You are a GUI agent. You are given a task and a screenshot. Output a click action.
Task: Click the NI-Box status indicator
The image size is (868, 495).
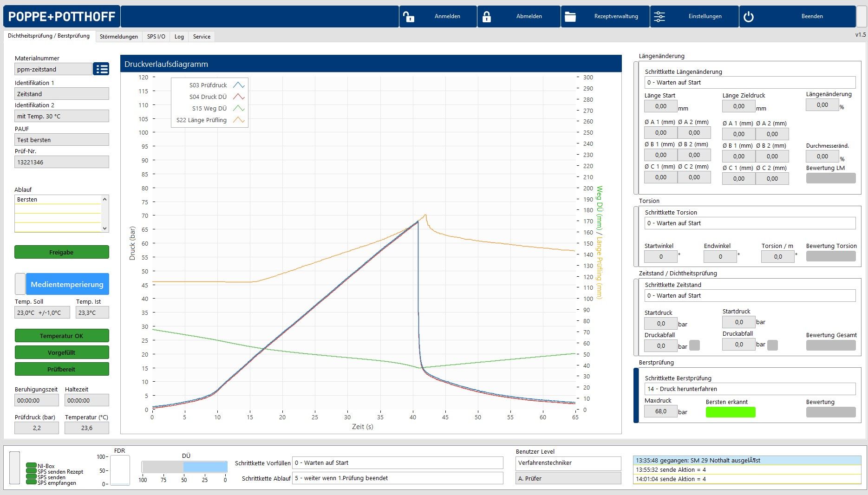[x=31, y=465]
